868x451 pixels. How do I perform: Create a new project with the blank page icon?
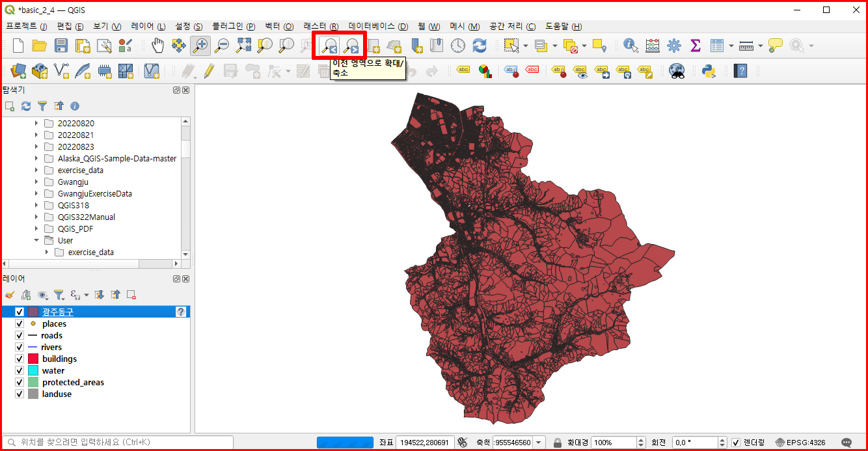tap(18, 46)
